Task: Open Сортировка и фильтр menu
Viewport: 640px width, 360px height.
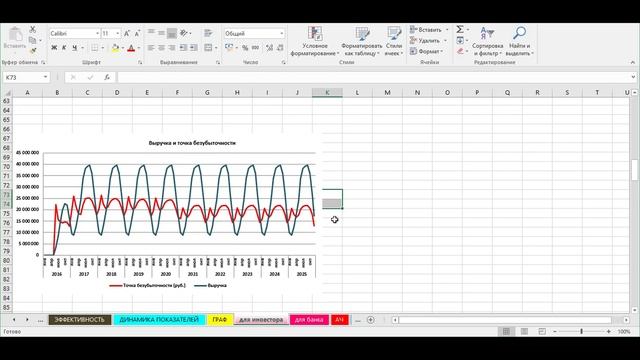Action: click(487, 41)
